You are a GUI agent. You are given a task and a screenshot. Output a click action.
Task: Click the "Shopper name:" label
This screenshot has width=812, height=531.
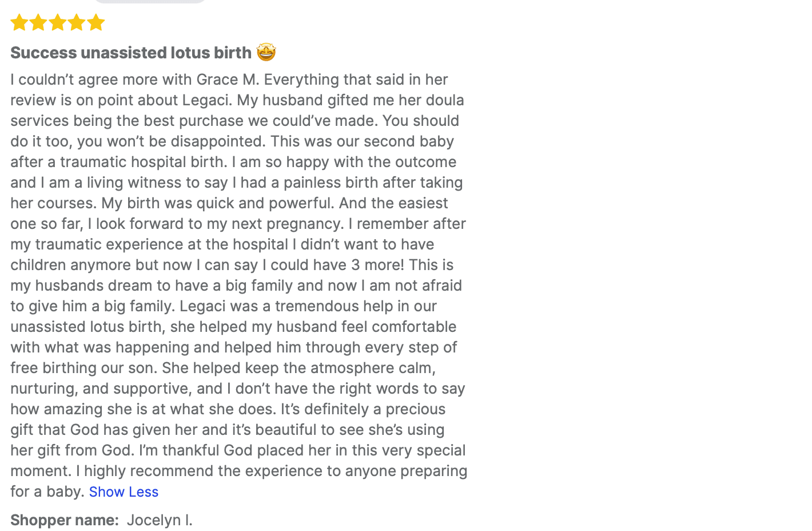[x=64, y=520]
